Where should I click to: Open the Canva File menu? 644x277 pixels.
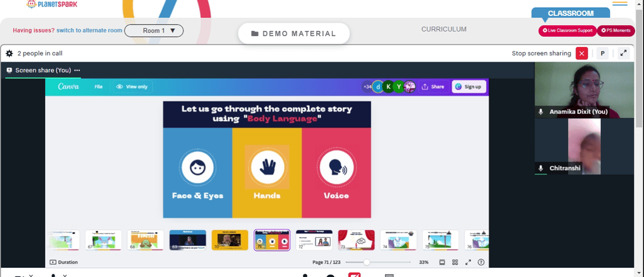[99, 87]
